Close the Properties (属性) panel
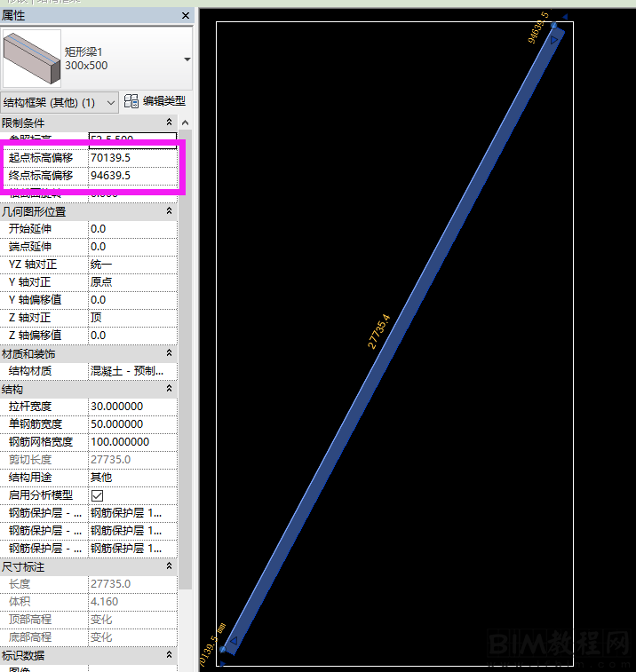 pos(186,16)
